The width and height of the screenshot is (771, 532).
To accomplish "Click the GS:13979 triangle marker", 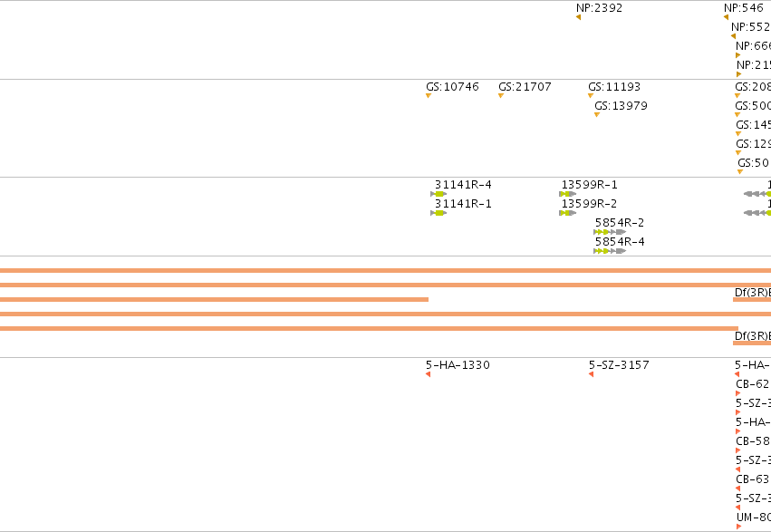I will point(597,115).
